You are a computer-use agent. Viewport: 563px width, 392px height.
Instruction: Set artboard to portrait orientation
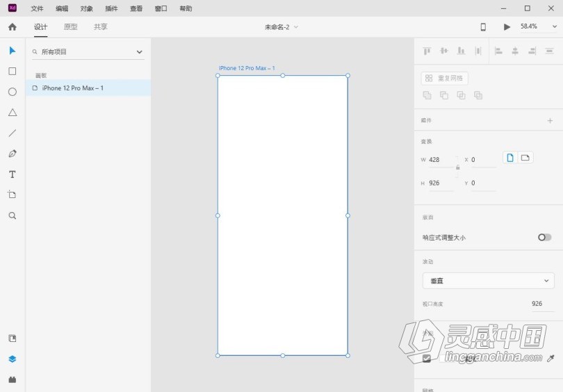tap(510, 158)
